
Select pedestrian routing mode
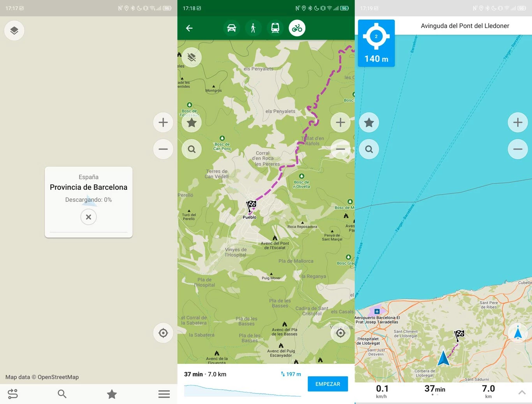point(253,28)
